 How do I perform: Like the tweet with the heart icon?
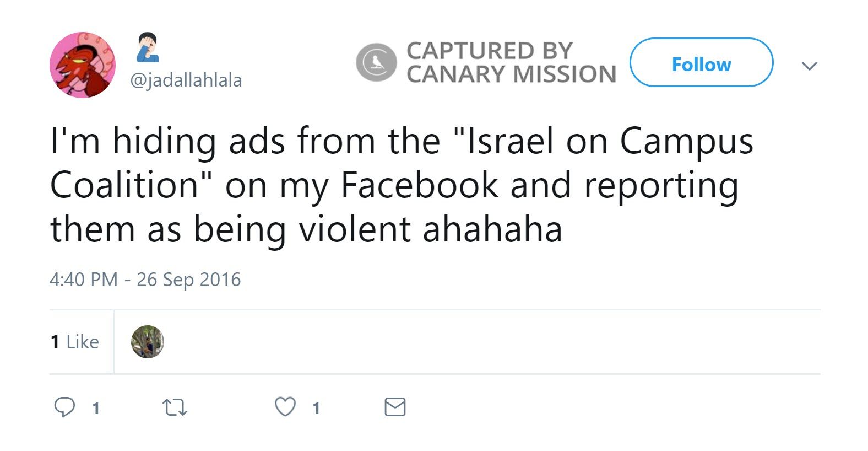tap(285, 407)
